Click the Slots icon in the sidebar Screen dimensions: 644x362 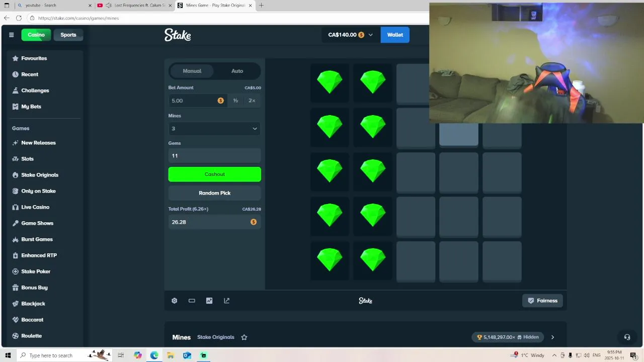(15, 159)
